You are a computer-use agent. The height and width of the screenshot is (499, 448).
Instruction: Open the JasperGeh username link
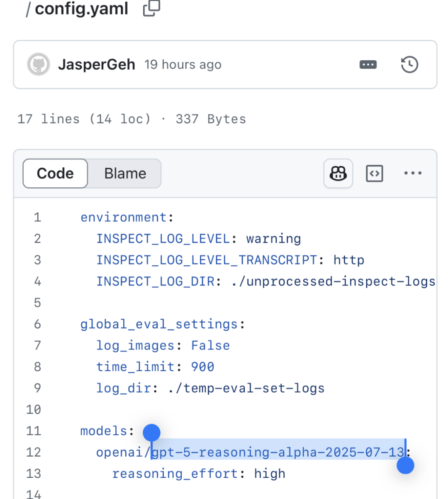click(x=96, y=65)
